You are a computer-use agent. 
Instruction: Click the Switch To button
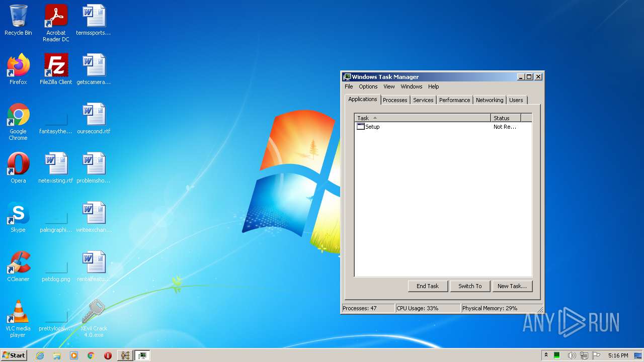point(470,286)
